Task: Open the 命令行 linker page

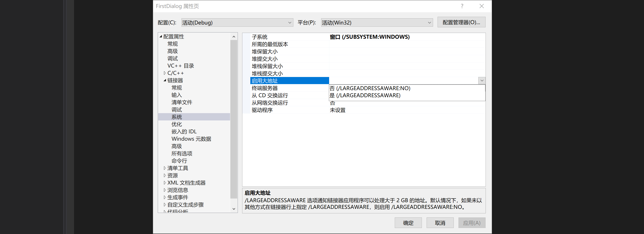Action: coord(179,161)
